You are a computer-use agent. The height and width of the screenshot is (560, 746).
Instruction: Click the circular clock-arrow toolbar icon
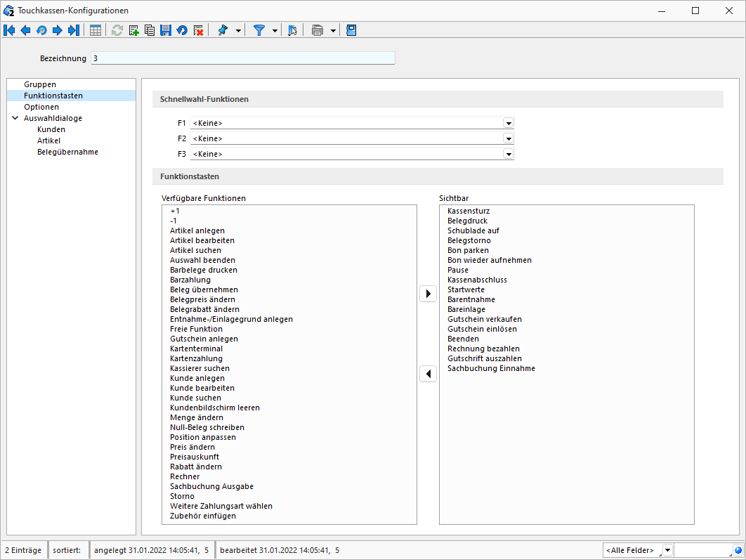41,30
